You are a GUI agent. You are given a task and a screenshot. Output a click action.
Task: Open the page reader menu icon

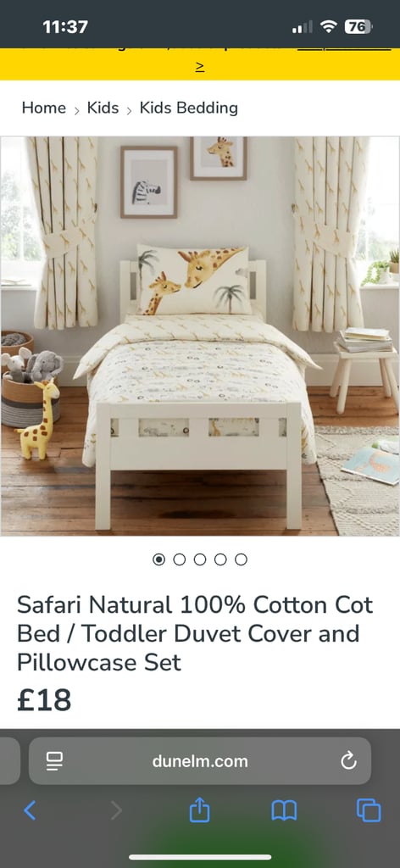[54, 761]
